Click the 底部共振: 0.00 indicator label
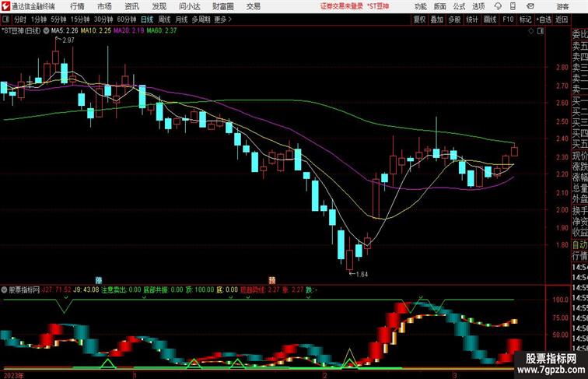The image size is (588, 379). coord(163,290)
